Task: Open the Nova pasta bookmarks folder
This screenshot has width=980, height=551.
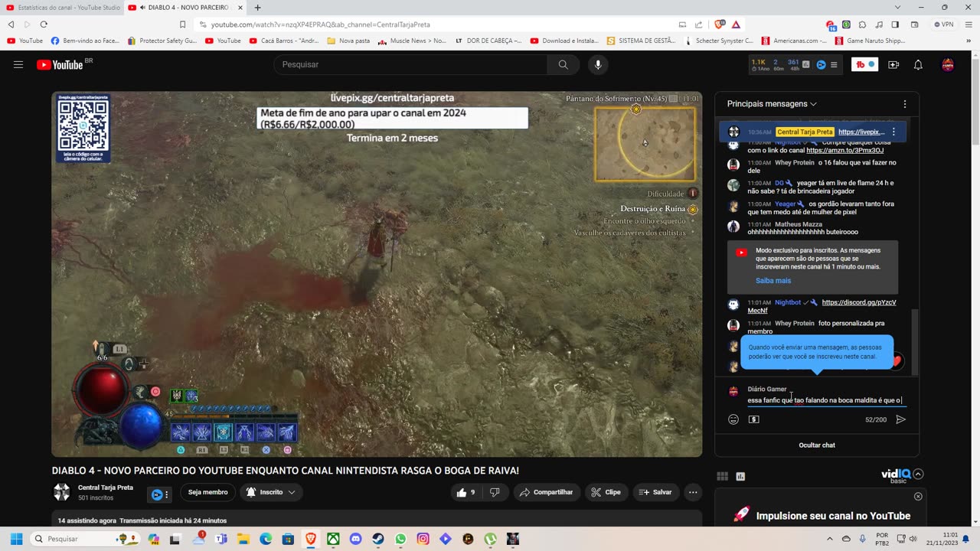Action: [x=348, y=41]
